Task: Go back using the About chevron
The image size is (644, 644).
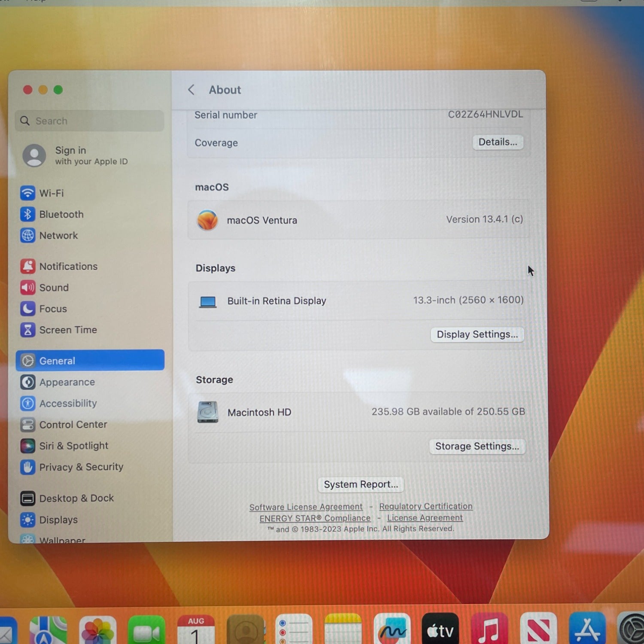Action: (191, 90)
